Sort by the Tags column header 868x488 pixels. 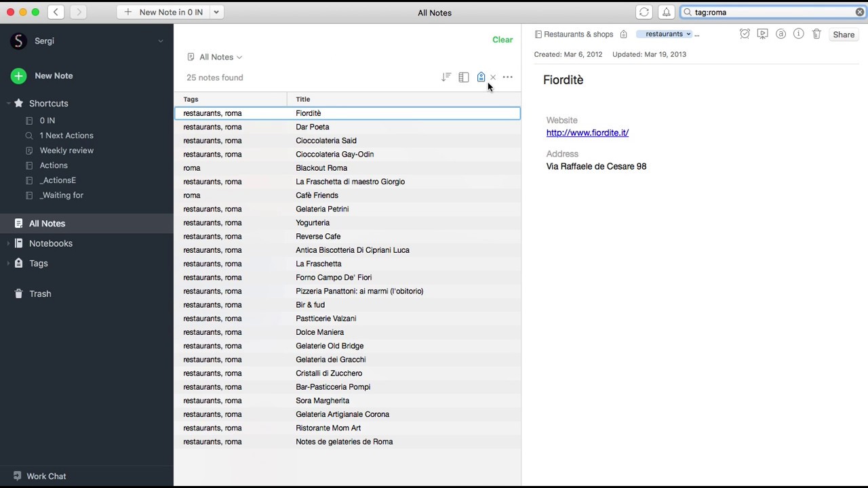click(x=231, y=99)
